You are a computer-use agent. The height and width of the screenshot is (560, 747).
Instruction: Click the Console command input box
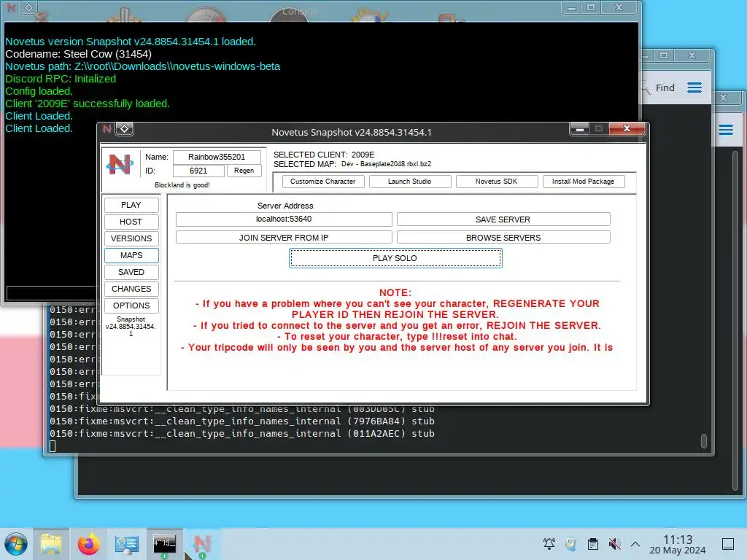click(52, 292)
